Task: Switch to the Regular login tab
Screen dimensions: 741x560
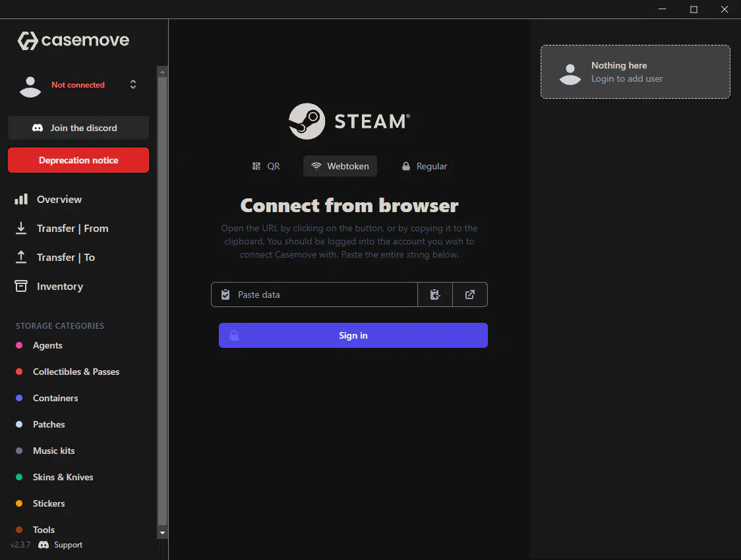Action: click(425, 166)
